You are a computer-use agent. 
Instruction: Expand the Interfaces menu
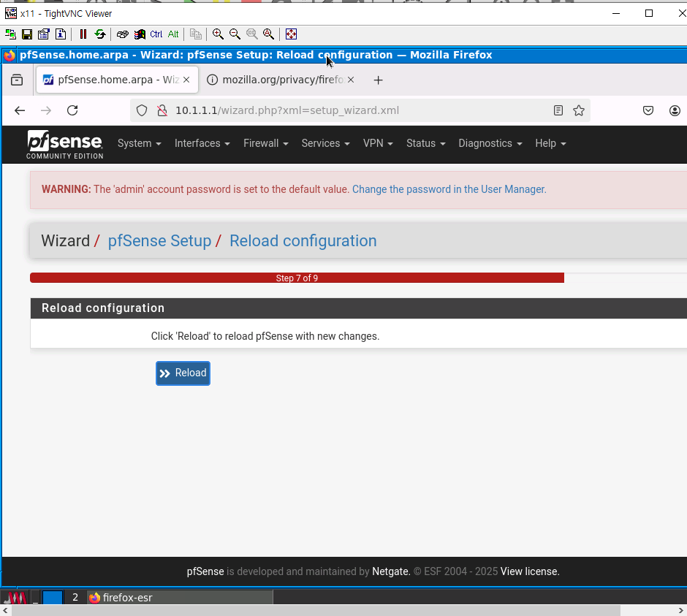(x=202, y=143)
